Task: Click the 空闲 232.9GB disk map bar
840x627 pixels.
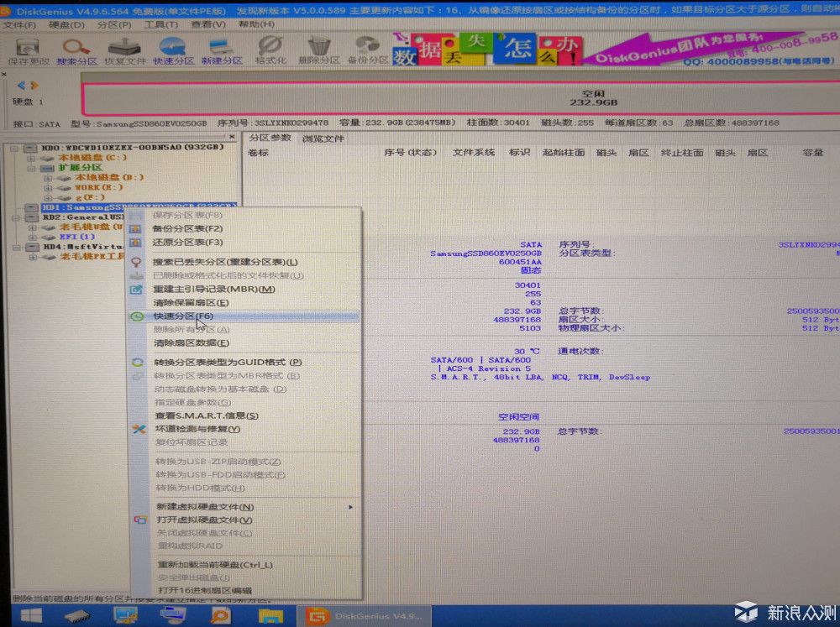Action: [x=460, y=98]
